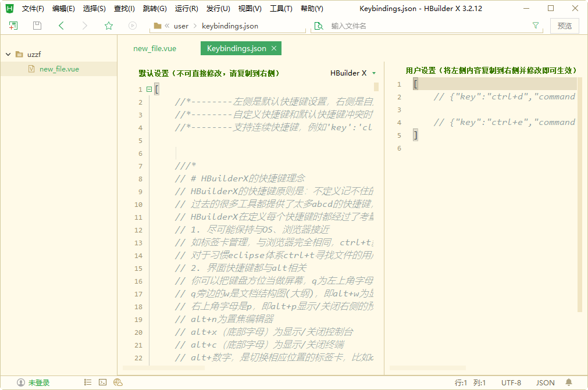This screenshot has width=588, height=390.
Task: Click the closing bracket on user line 5
Action: [415, 135]
